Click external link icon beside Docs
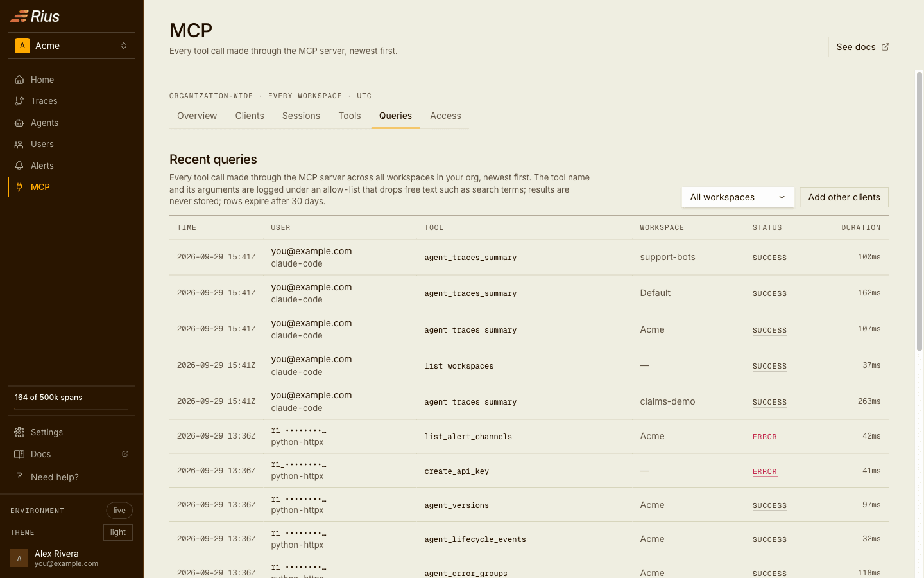 click(125, 454)
